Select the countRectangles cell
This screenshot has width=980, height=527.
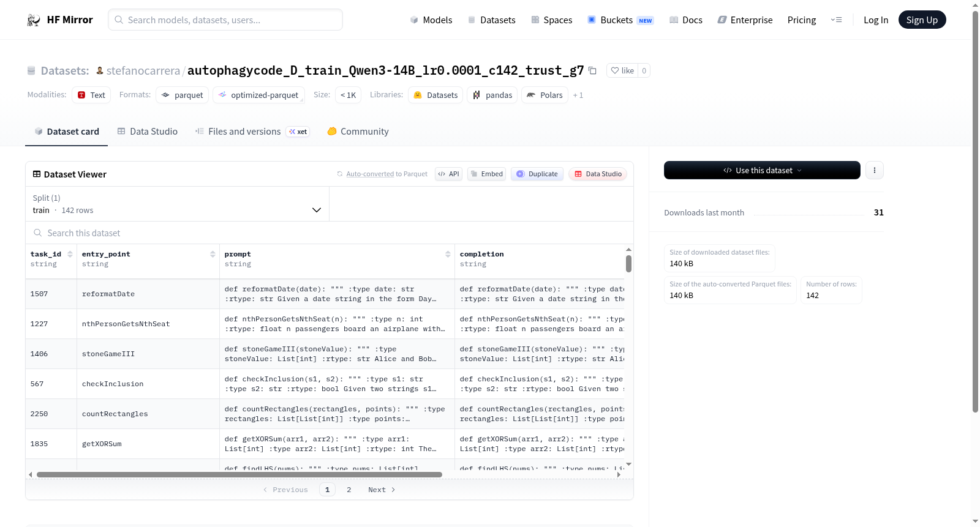148,414
